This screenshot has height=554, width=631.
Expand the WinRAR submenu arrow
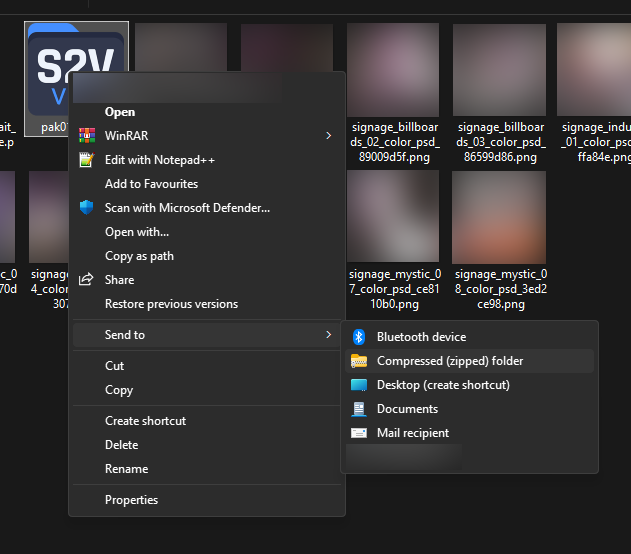pyautogui.click(x=328, y=136)
